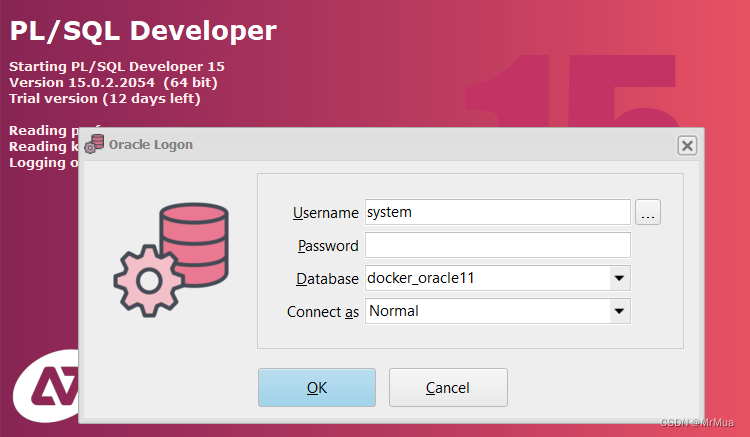Close the Oracle Logon dialog with X
750x437 pixels.
(687, 145)
